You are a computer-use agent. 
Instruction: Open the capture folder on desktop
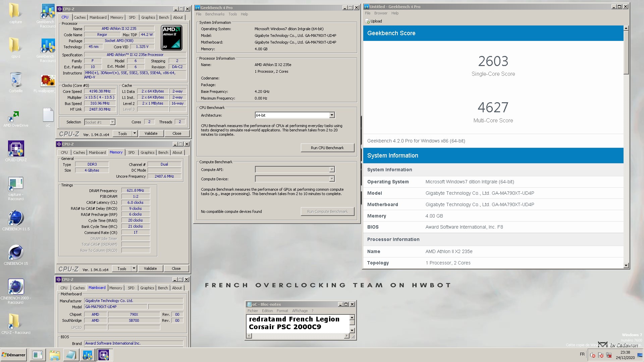pos(15,13)
